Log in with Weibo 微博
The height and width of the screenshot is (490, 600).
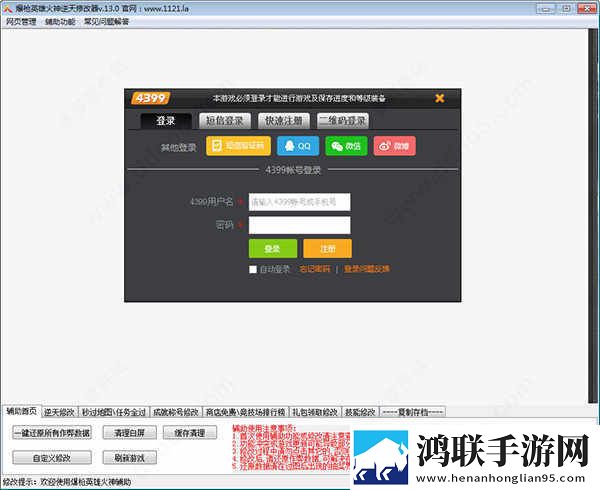395,146
